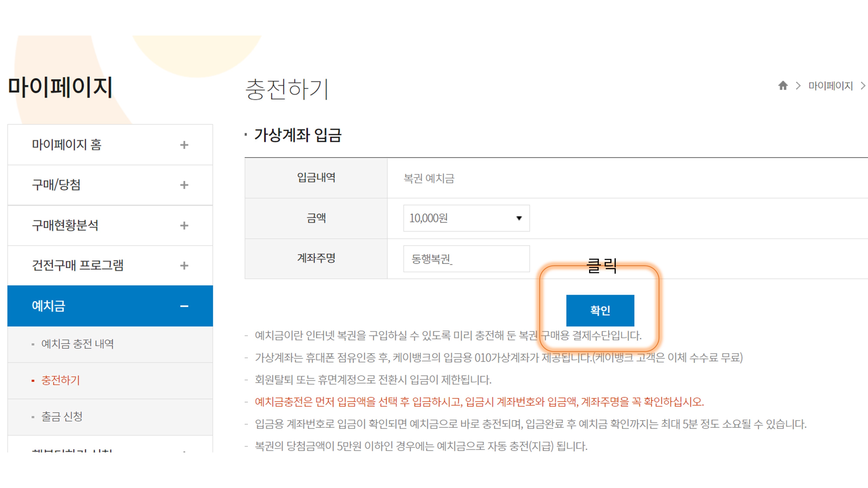Open 구매현황분석 menu item
Viewport: 868px width, 488px height.
point(65,225)
